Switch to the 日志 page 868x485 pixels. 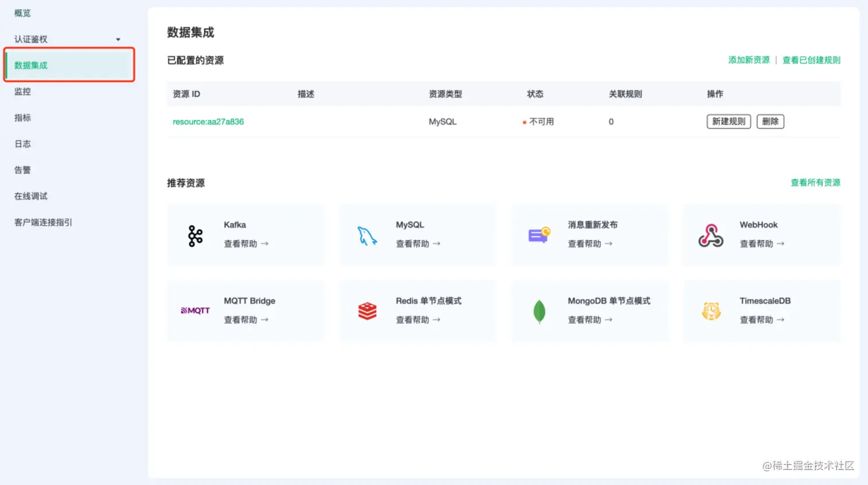[22, 143]
